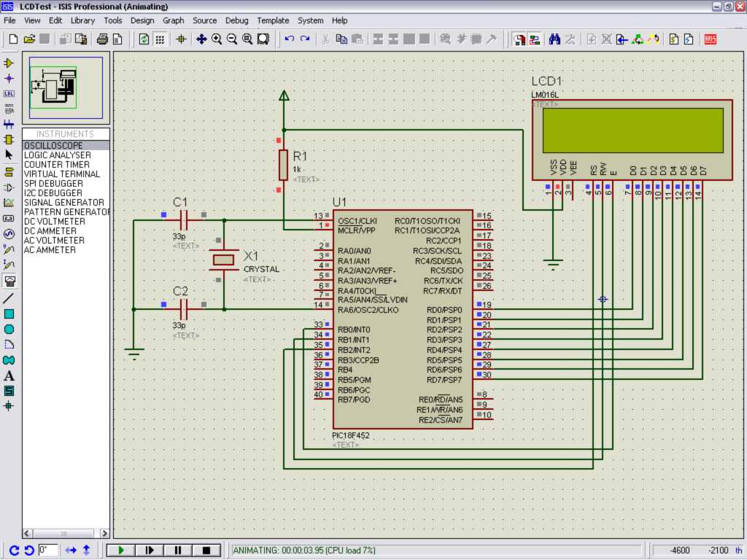Select I2C DEBUGGER instrument
Screen dimensions: 747x560
click(x=66, y=192)
